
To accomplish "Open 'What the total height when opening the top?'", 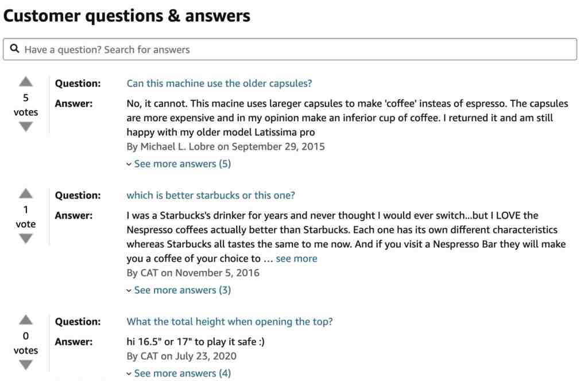I will click(230, 321).
